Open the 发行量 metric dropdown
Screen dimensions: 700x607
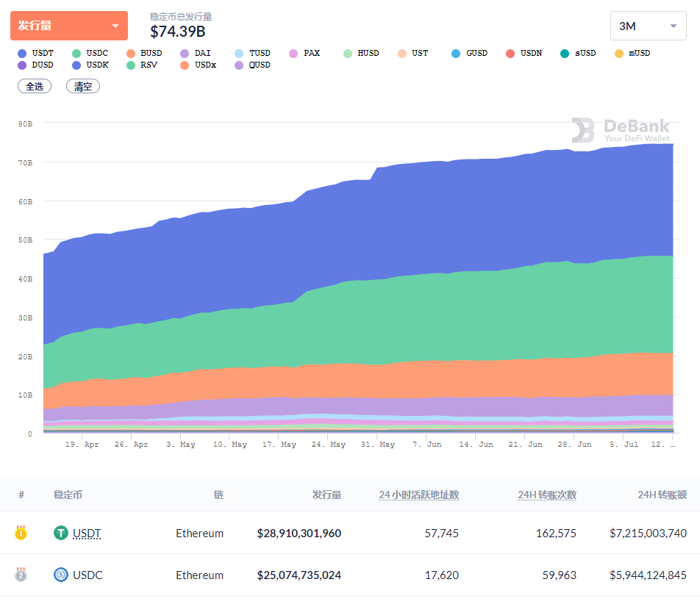click(69, 26)
